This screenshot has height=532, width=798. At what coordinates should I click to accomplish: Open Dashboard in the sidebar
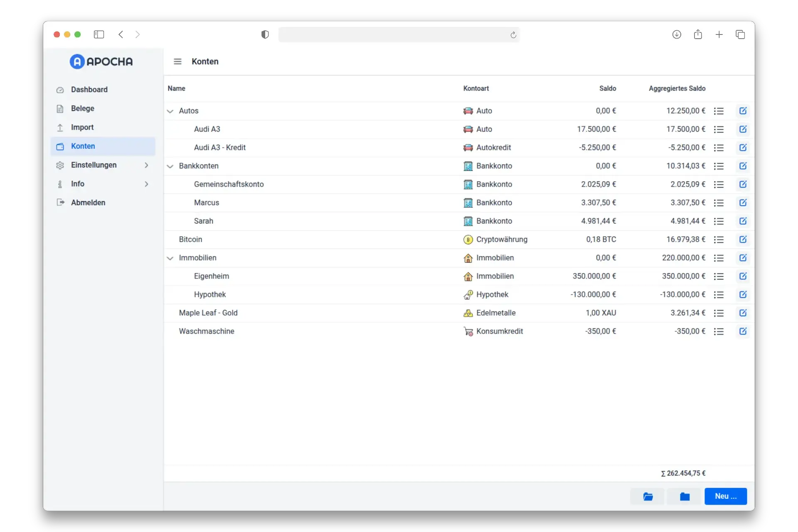pyautogui.click(x=89, y=90)
